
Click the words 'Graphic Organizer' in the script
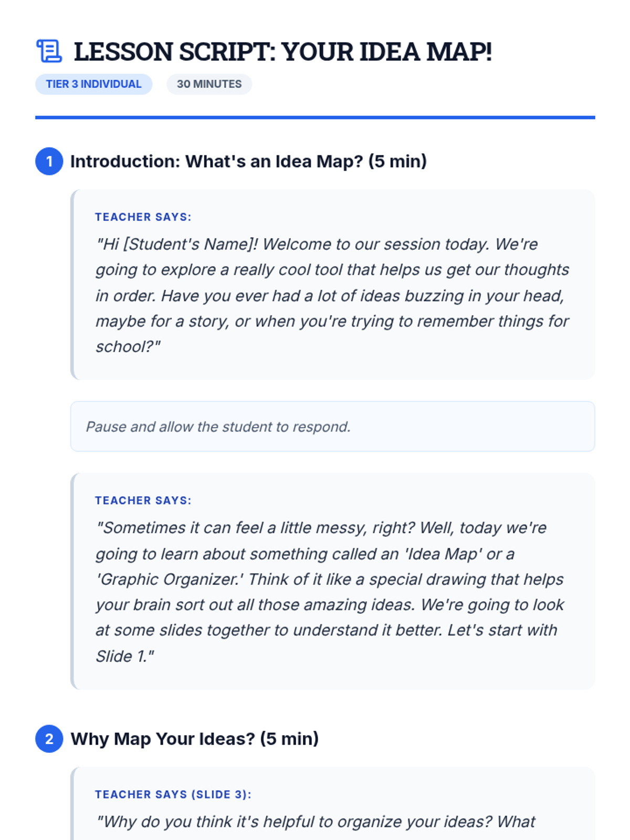click(x=166, y=579)
